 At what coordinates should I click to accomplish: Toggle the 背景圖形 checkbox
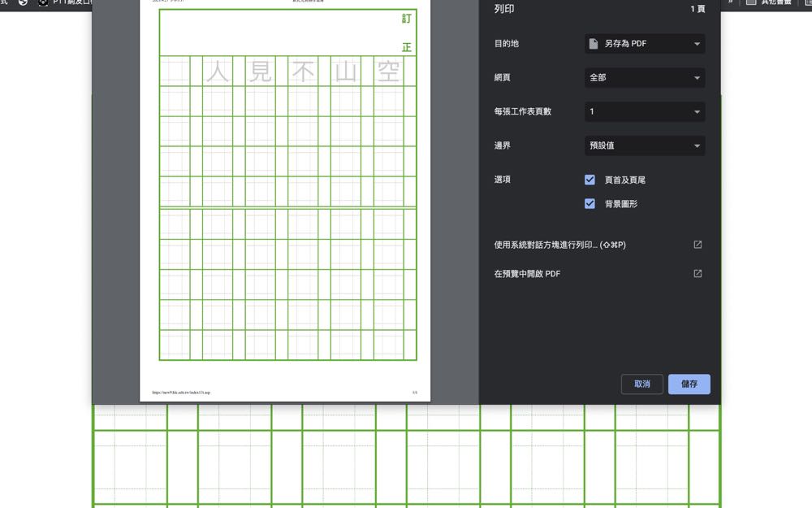[x=590, y=204]
